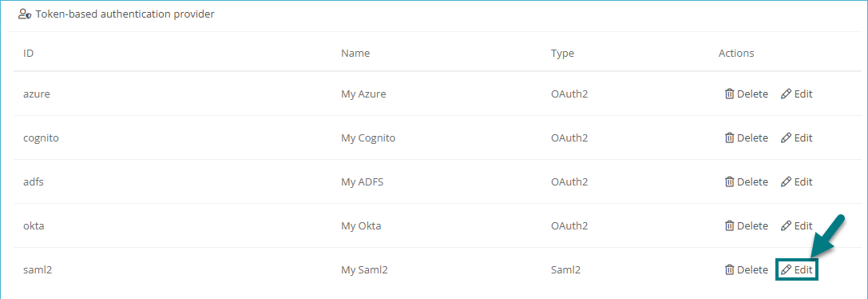Click the Token-based authentication provider heading
868x299 pixels.
[x=125, y=14]
